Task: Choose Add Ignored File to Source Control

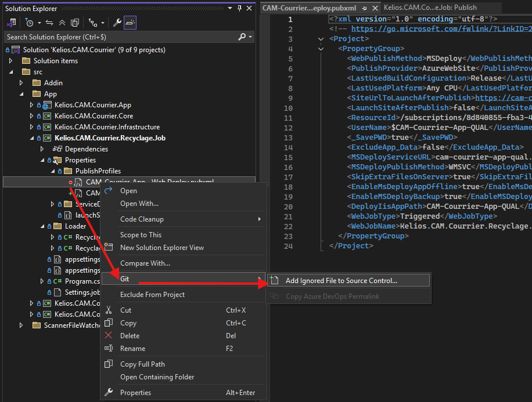Action: [x=341, y=281]
